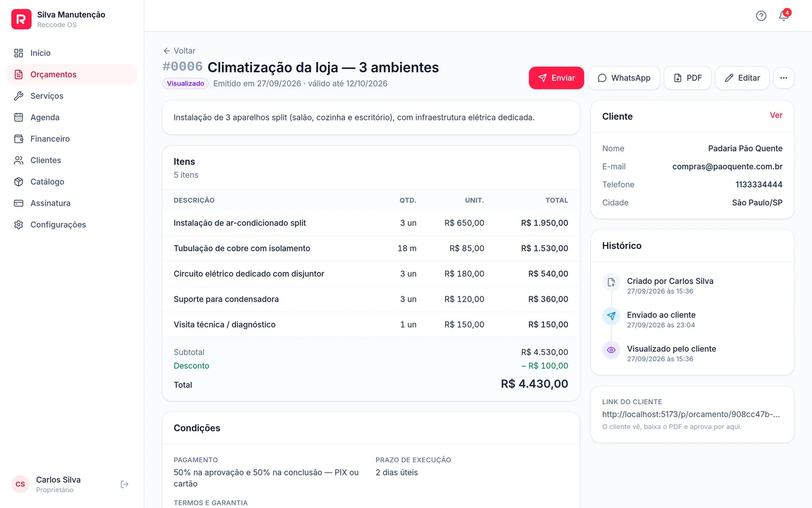The height and width of the screenshot is (508, 812).
Task: Share via WhatsApp button
Action: tap(624, 78)
